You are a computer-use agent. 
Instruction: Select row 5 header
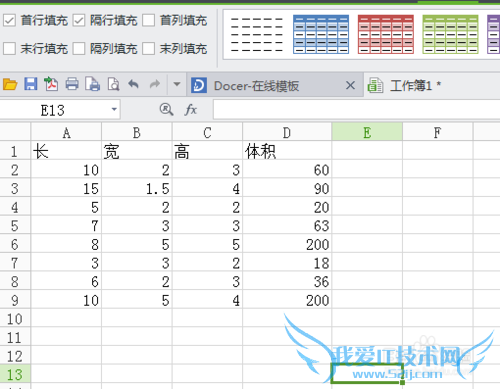pos(15,225)
